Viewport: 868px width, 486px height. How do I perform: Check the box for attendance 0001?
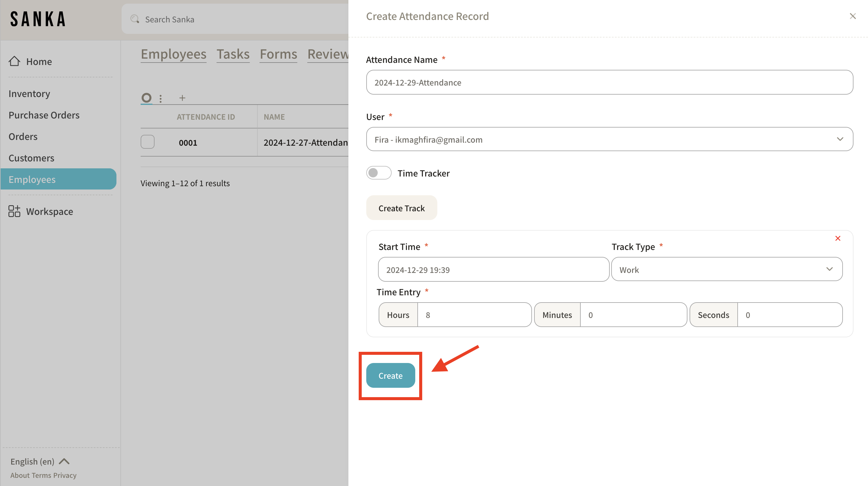point(148,142)
